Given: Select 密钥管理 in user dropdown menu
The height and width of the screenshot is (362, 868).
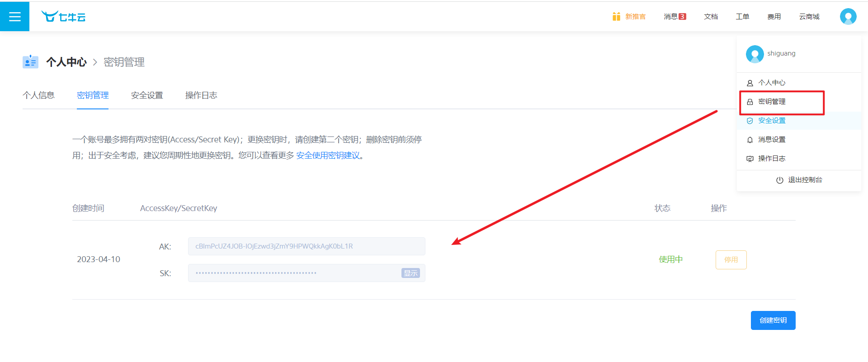Looking at the screenshot, I should click(772, 102).
